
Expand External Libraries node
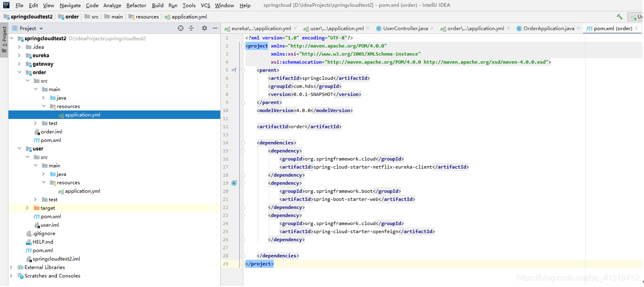pyautogui.click(x=12, y=267)
